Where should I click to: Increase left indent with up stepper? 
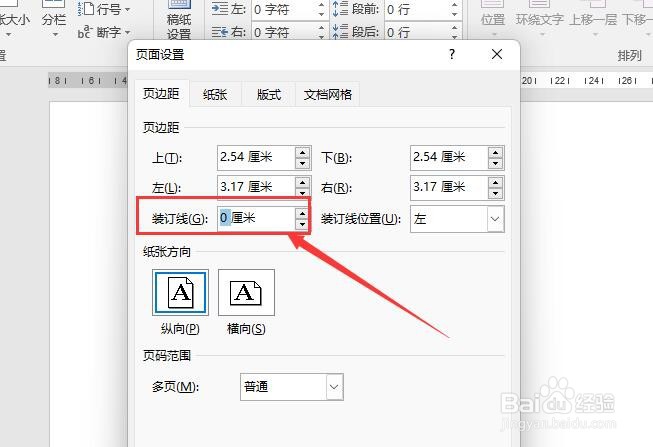click(x=321, y=5)
